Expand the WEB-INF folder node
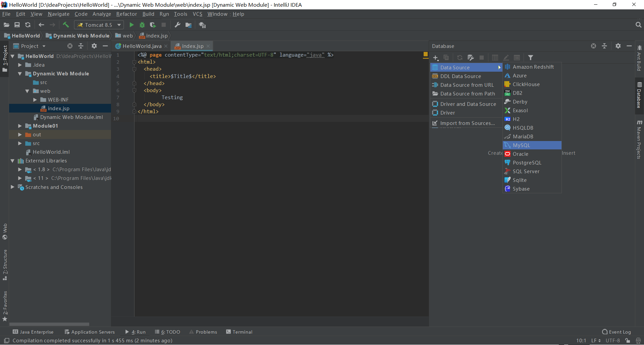The width and height of the screenshot is (644, 345). click(35, 100)
